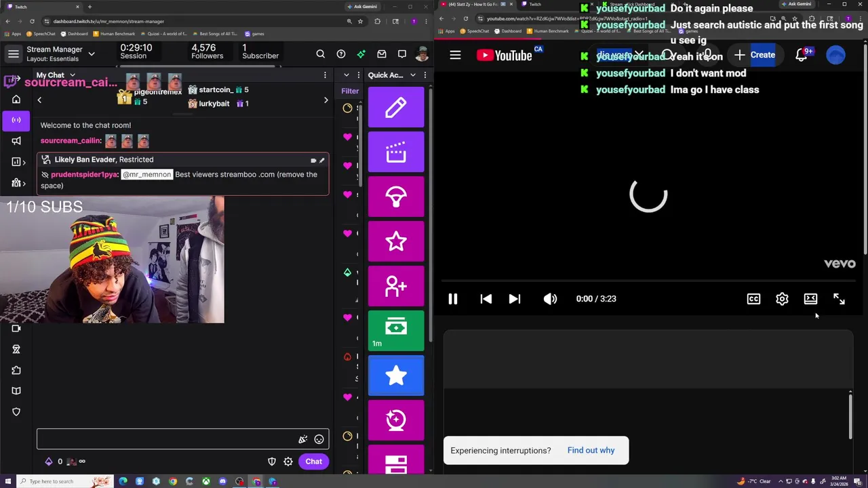
Task: Click the green sparkle icon in Twitch header
Action: (361, 54)
